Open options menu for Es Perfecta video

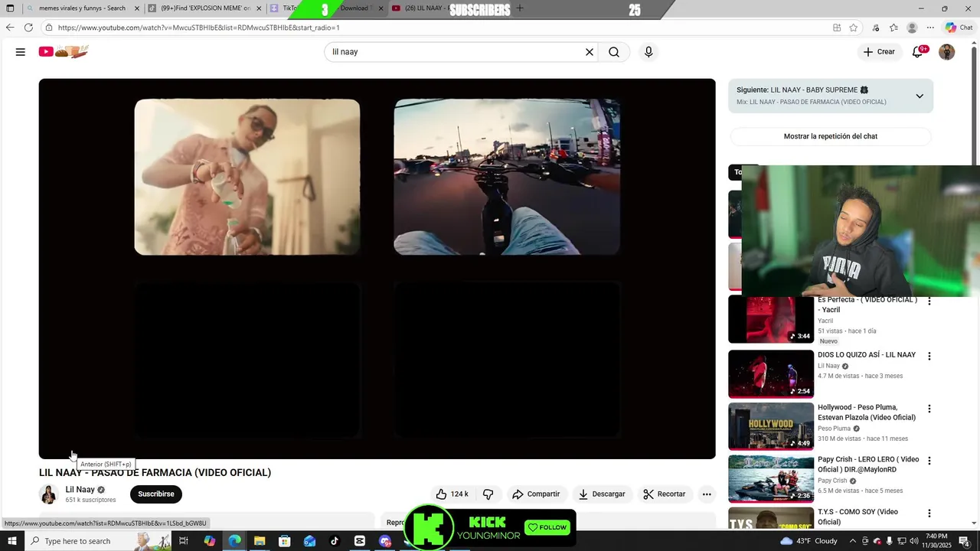(x=929, y=302)
